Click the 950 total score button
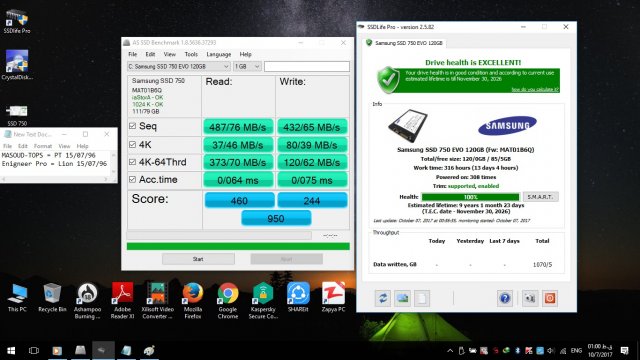Screen dimensions: 640x360 coord(276,218)
